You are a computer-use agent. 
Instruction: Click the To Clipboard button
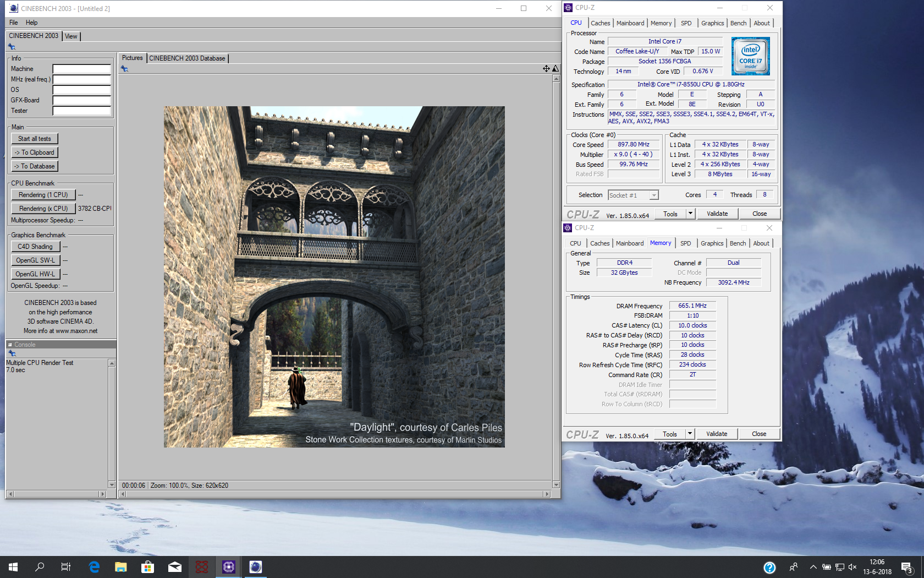click(35, 152)
